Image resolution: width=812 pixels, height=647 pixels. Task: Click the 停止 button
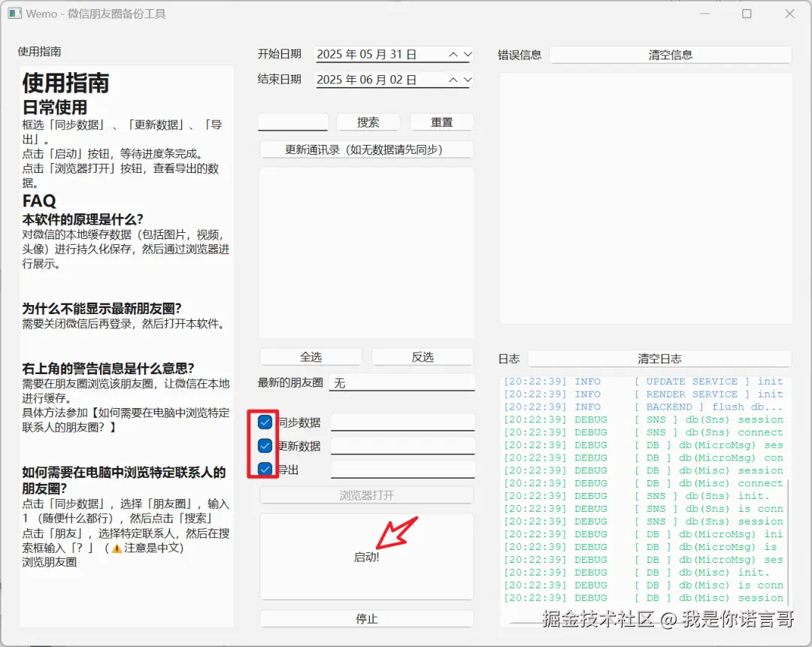point(367,618)
